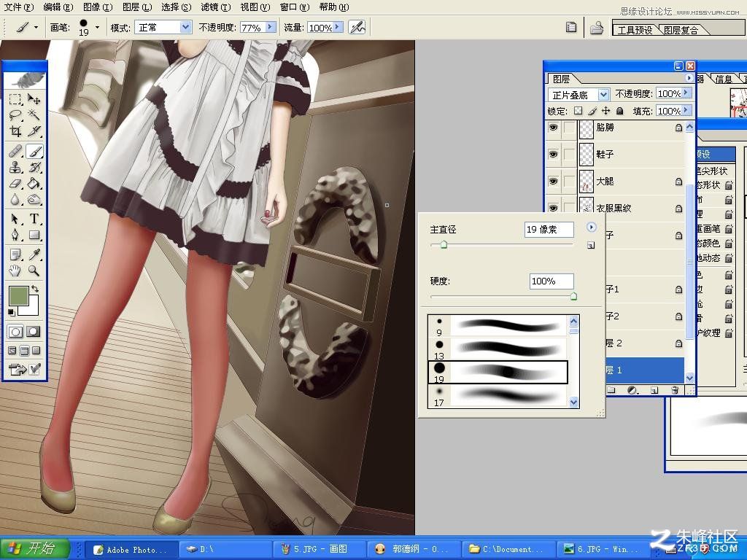Open layer fill arrow in Layers panel
The width and height of the screenshot is (747, 560).
tap(686, 111)
